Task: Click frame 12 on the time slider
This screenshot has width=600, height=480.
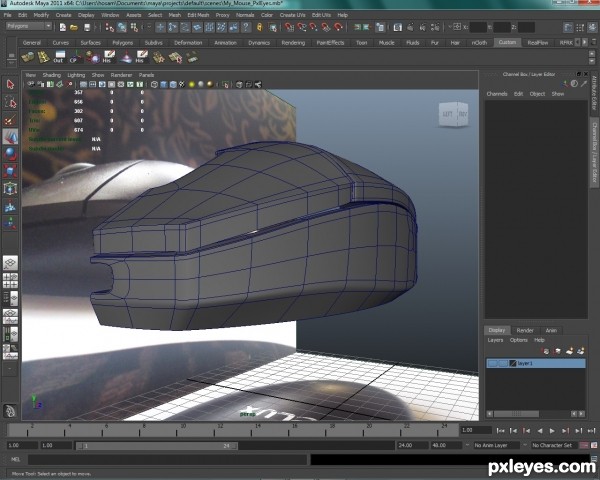Action: click(x=215, y=431)
